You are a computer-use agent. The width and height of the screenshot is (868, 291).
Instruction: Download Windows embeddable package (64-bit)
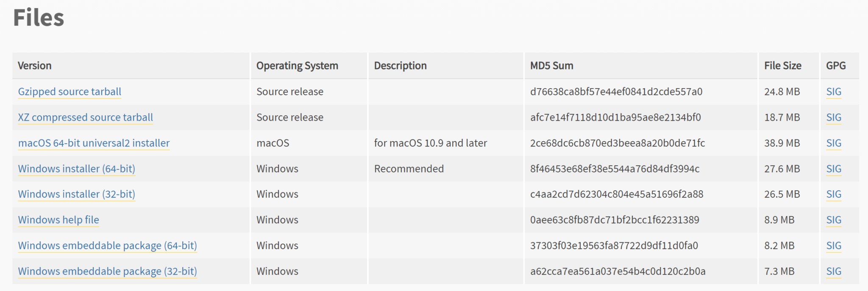click(x=107, y=246)
